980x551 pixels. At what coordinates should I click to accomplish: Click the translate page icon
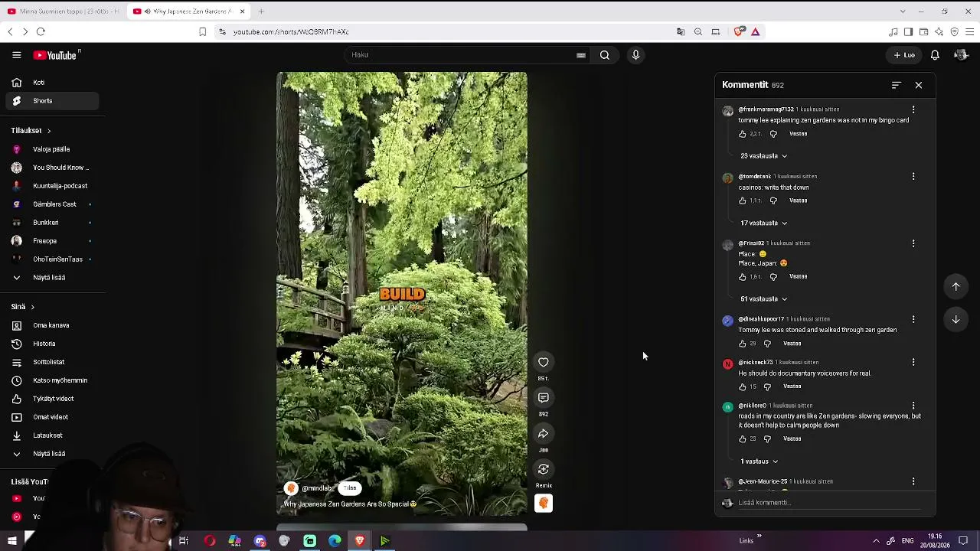(681, 32)
